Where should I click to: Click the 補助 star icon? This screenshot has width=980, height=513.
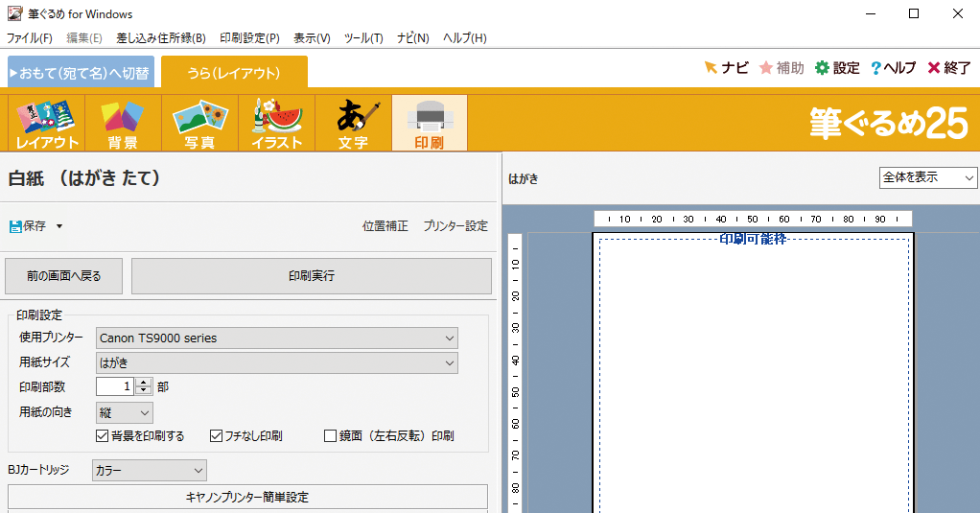pyautogui.click(x=765, y=67)
